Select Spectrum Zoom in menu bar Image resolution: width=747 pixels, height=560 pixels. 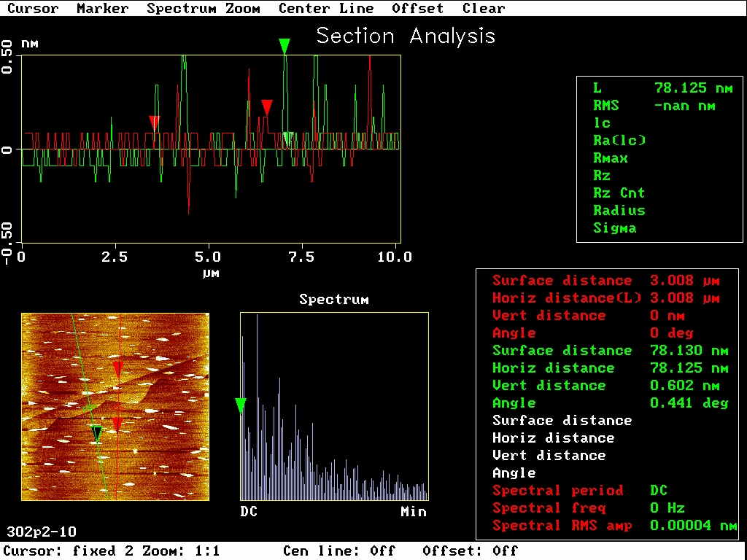click(x=204, y=8)
